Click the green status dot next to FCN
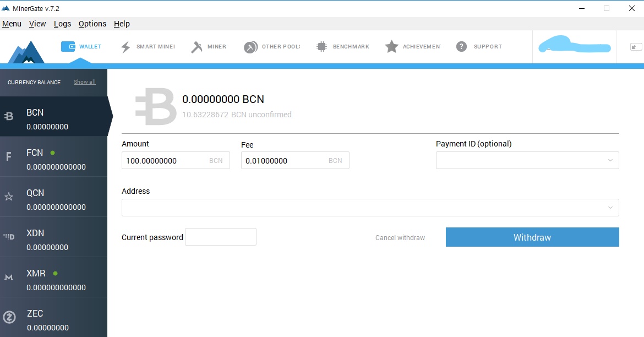The height and width of the screenshot is (337, 644). [53, 153]
